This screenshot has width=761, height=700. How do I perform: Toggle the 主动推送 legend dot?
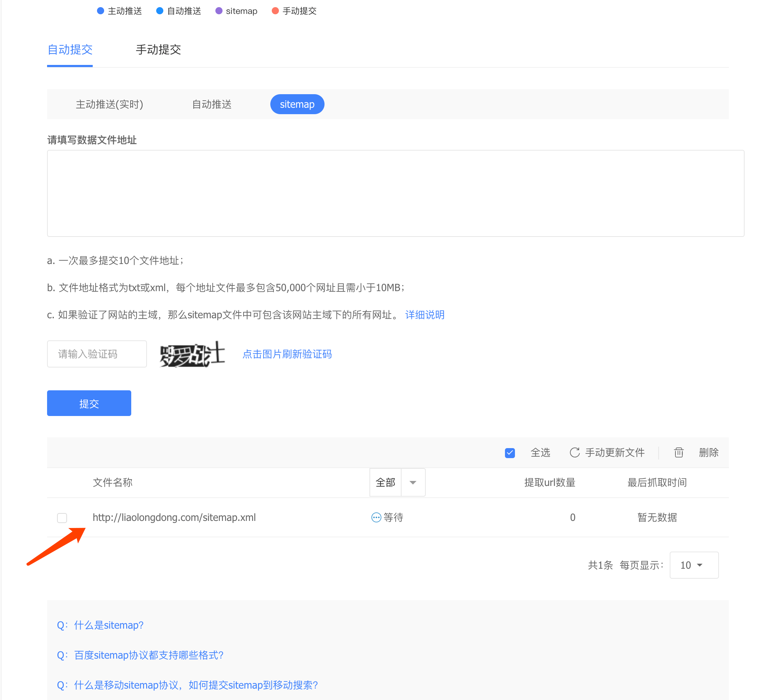100,11
